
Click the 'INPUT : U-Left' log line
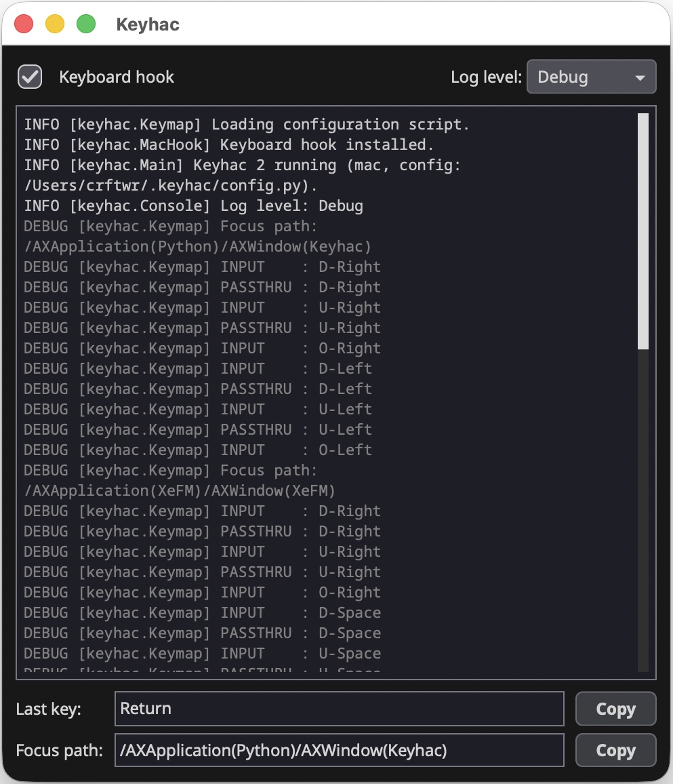[x=198, y=410]
